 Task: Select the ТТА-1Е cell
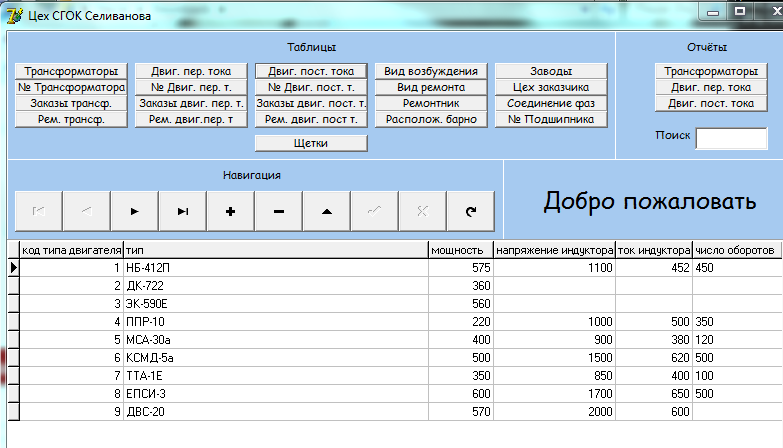coord(276,376)
